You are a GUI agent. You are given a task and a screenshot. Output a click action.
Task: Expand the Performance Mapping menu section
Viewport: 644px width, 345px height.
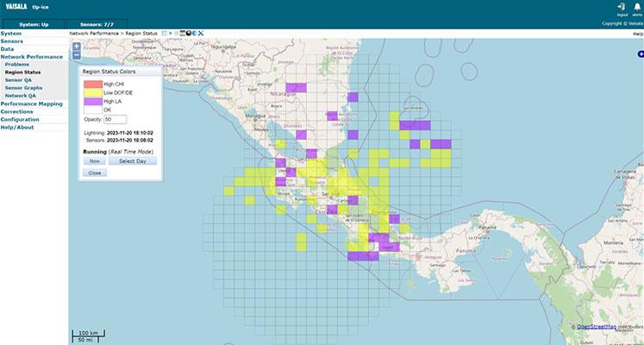(x=31, y=103)
